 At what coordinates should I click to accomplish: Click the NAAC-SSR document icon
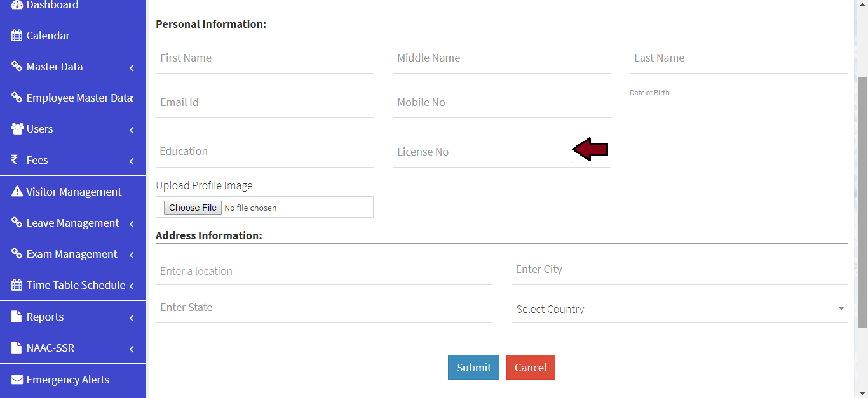pyautogui.click(x=17, y=348)
